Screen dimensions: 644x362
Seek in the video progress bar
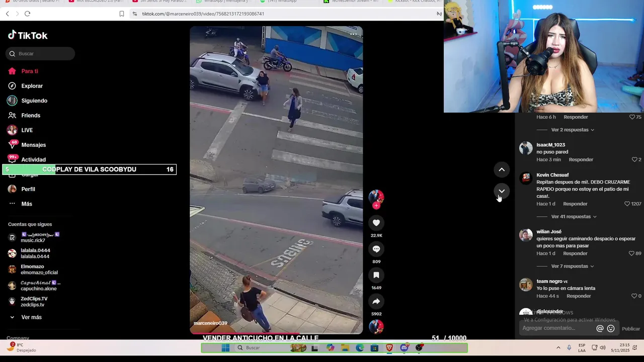[x=276, y=333]
